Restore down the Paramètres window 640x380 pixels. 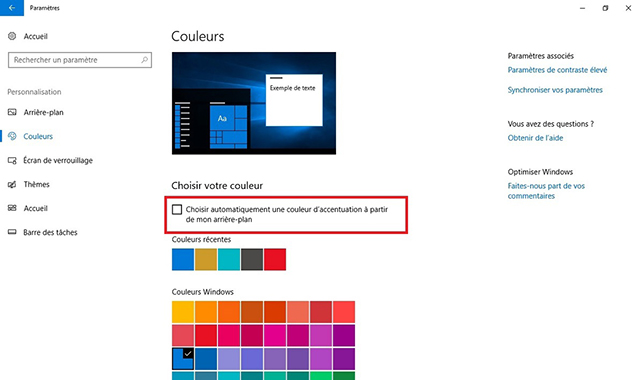coord(605,8)
